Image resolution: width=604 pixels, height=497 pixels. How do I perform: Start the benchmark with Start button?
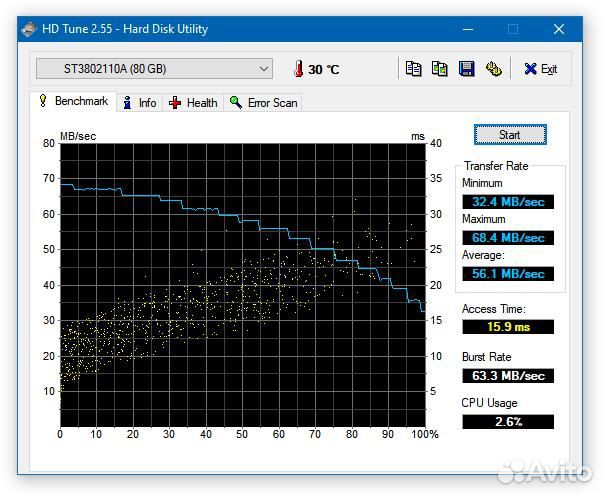point(510,135)
